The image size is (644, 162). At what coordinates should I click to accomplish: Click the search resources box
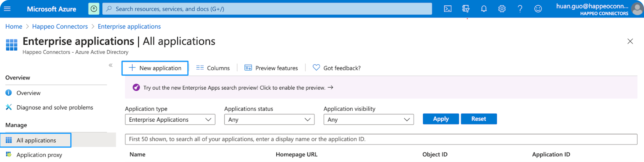click(x=267, y=9)
